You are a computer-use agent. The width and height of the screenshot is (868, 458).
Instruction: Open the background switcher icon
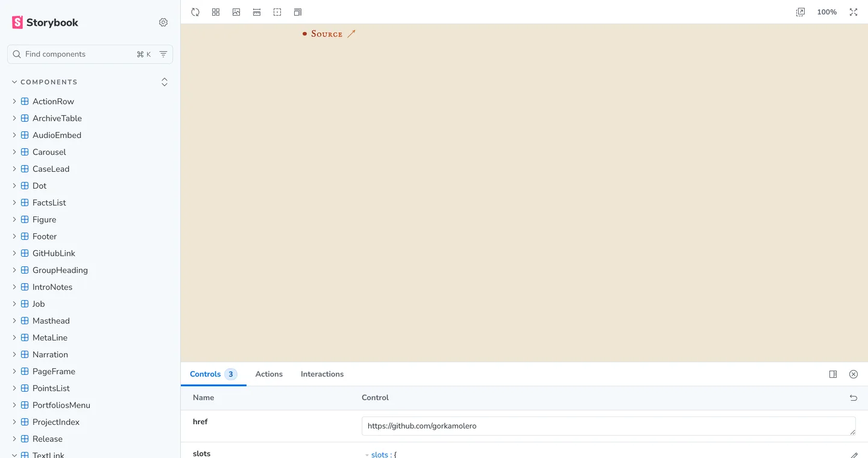(x=236, y=12)
